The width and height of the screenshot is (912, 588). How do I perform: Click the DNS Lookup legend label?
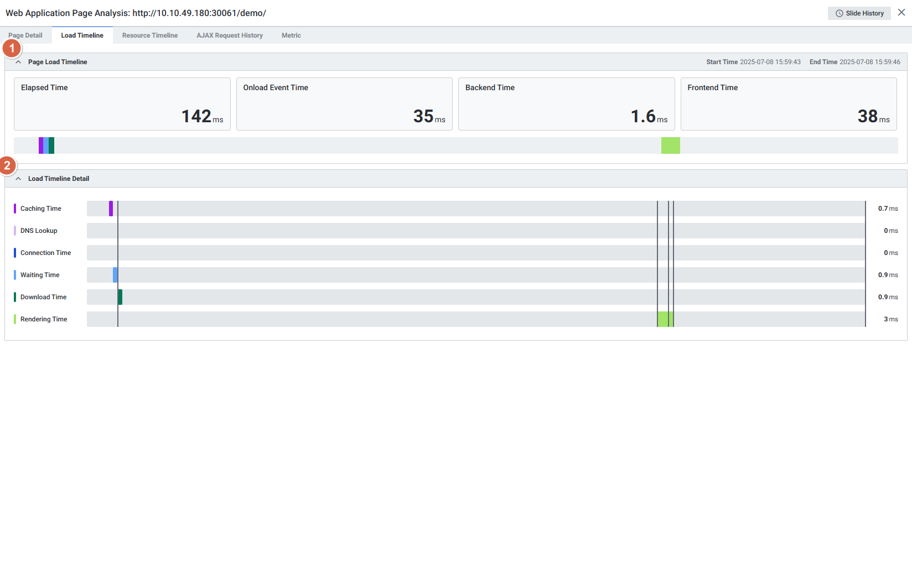pyautogui.click(x=39, y=231)
